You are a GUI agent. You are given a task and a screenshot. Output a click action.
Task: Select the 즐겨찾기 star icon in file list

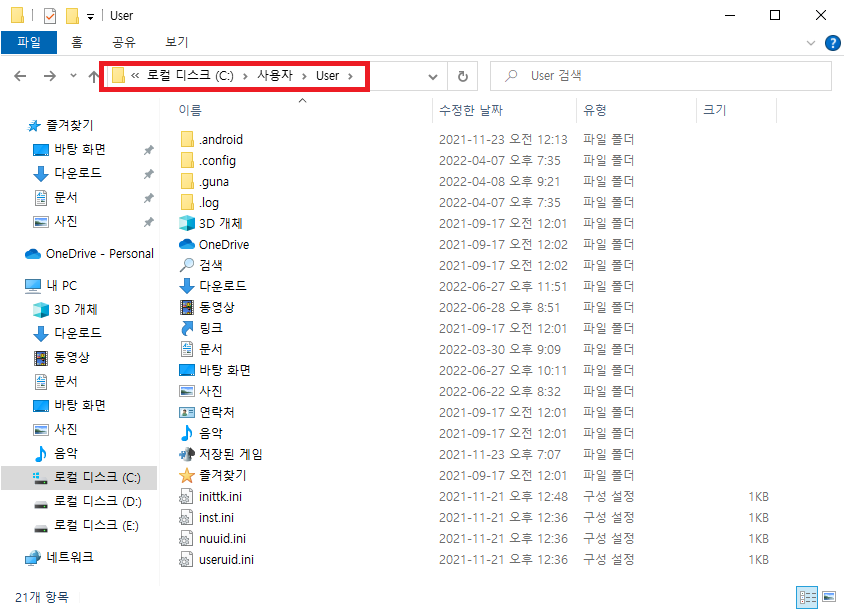(187, 475)
